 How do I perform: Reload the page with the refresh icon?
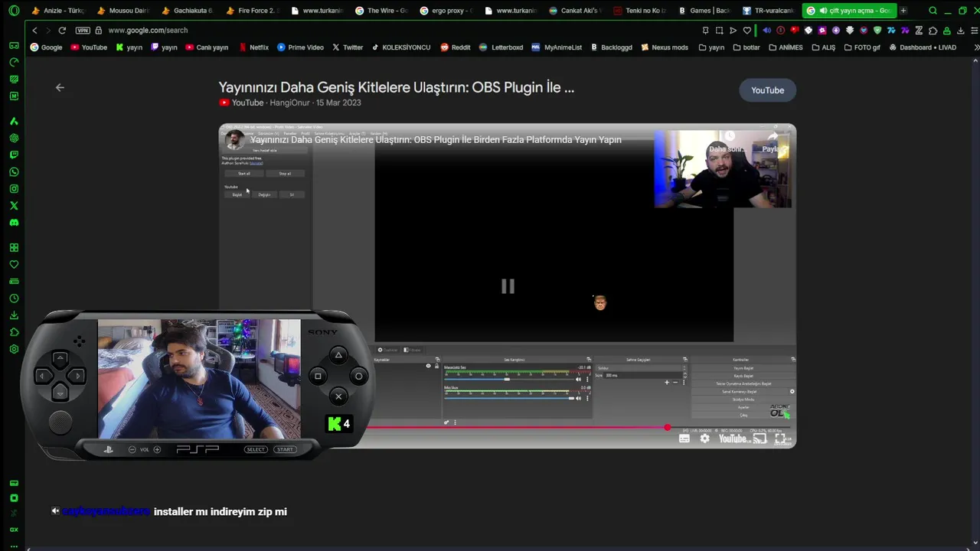62,30
